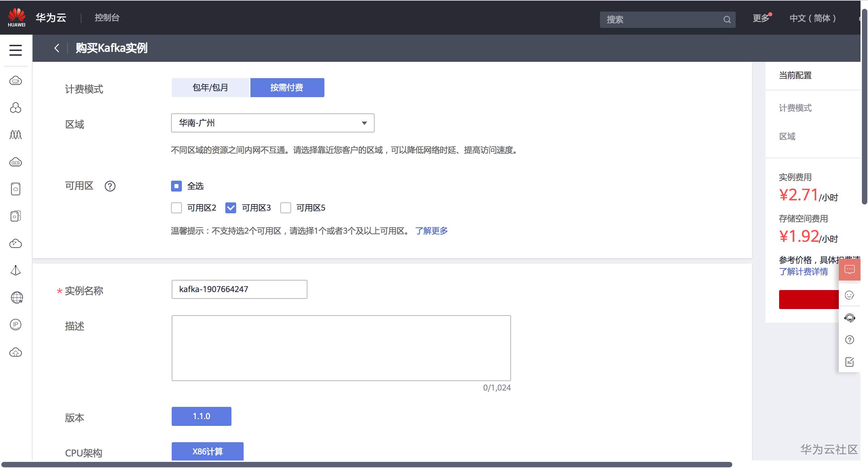868x468 pixels.
Task: Expand the 华南-广州 region dropdown
Action: [x=272, y=123]
